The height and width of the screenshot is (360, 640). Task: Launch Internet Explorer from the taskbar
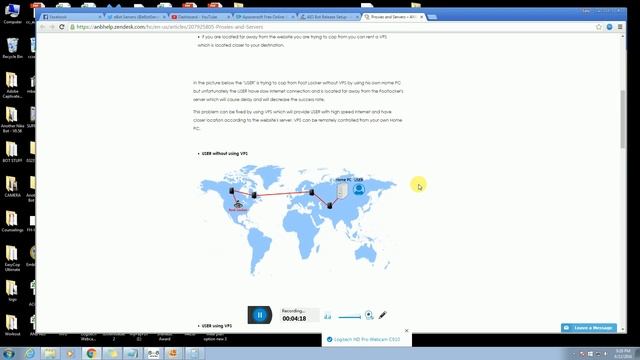[x=30, y=353]
